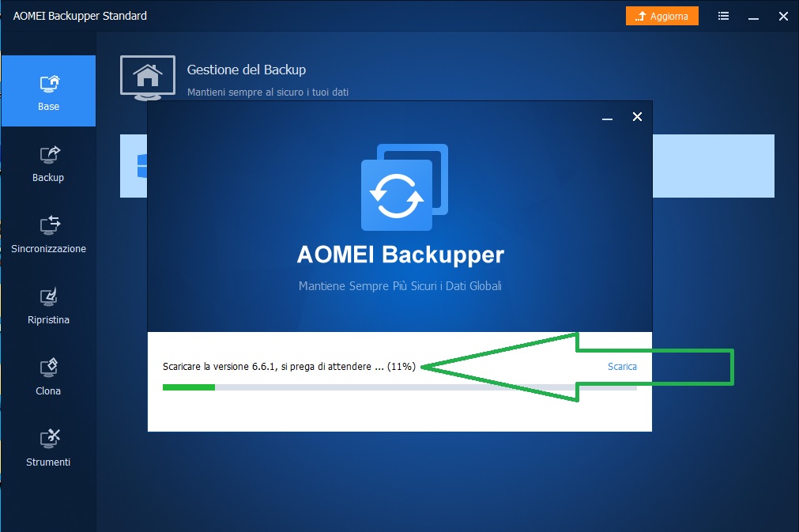The height and width of the screenshot is (532, 799).
Task: Open the Sincronizzazione sync icon
Action: (x=50, y=225)
